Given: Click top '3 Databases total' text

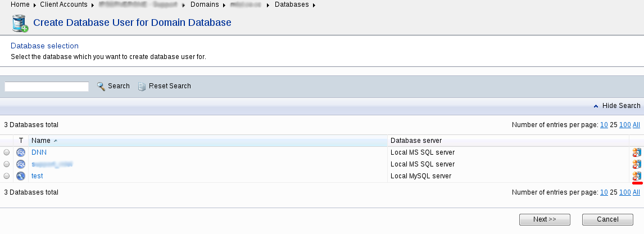Looking at the screenshot, I should pyautogui.click(x=31, y=125).
